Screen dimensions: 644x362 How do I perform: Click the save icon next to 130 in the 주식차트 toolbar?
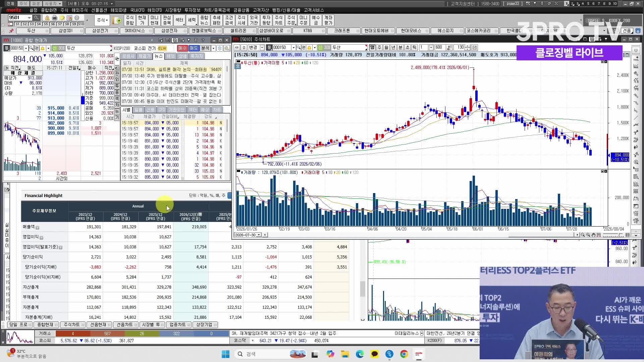tap(474, 48)
